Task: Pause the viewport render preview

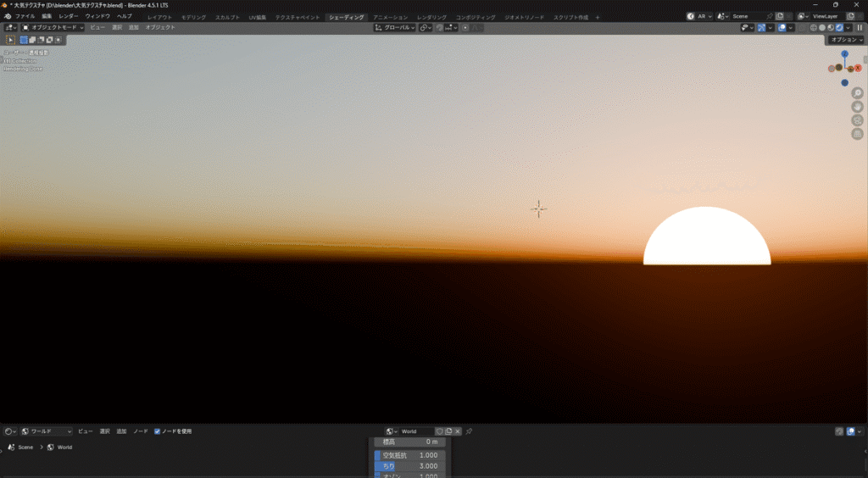Action: (x=860, y=28)
